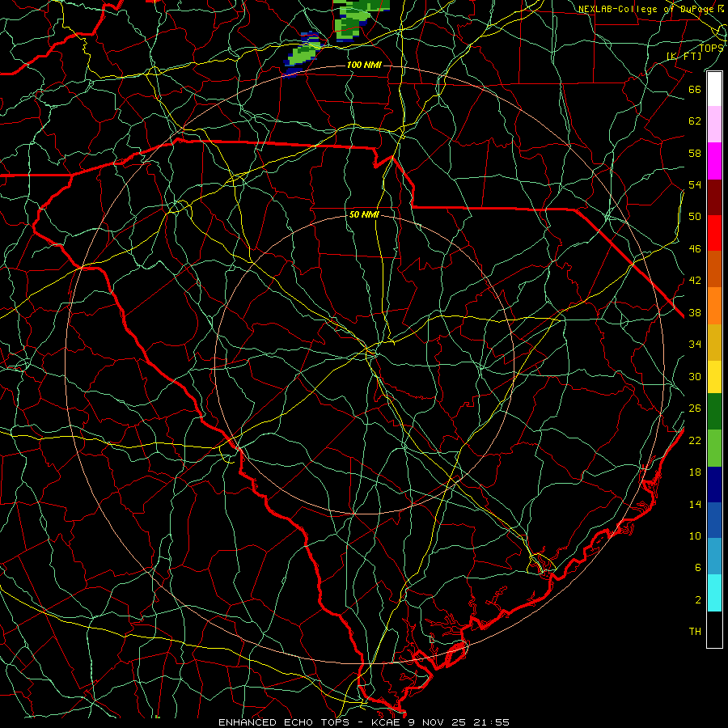This screenshot has height=728, width=728.
Task: Click the "6" legend value
Action: click(x=698, y=567)
